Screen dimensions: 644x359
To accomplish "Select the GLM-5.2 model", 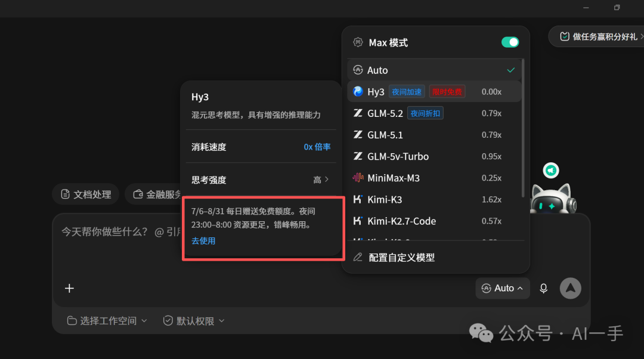I will [x=434, y=113].
